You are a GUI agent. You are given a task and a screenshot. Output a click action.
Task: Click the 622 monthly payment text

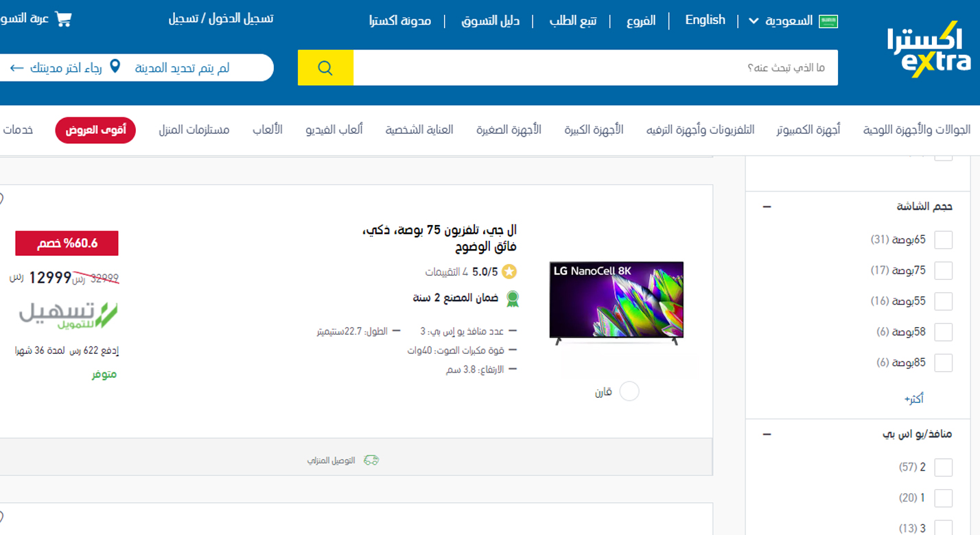click(x=67, y=350)
